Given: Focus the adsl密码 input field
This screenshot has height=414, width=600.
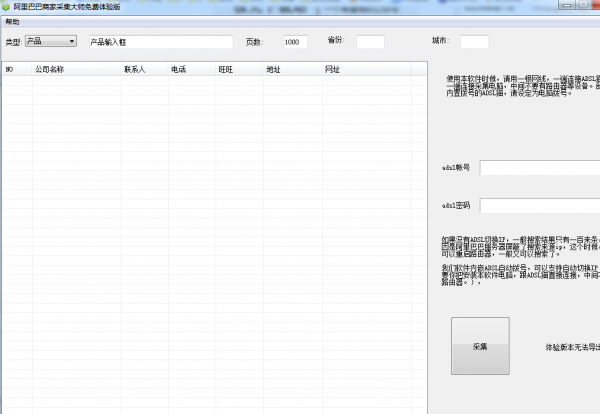Looking at the screenshot, I should [539, 205].
